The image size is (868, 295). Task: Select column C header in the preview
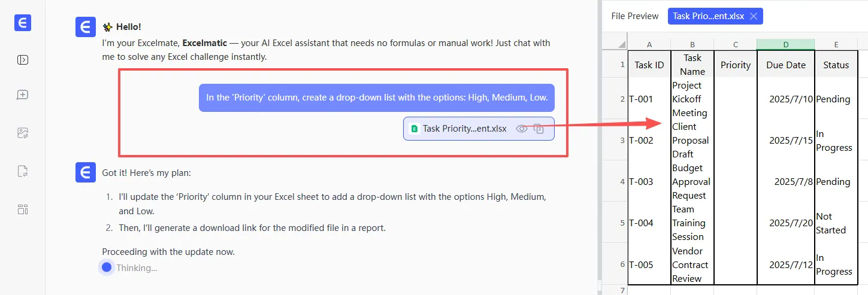pos(735,44)
